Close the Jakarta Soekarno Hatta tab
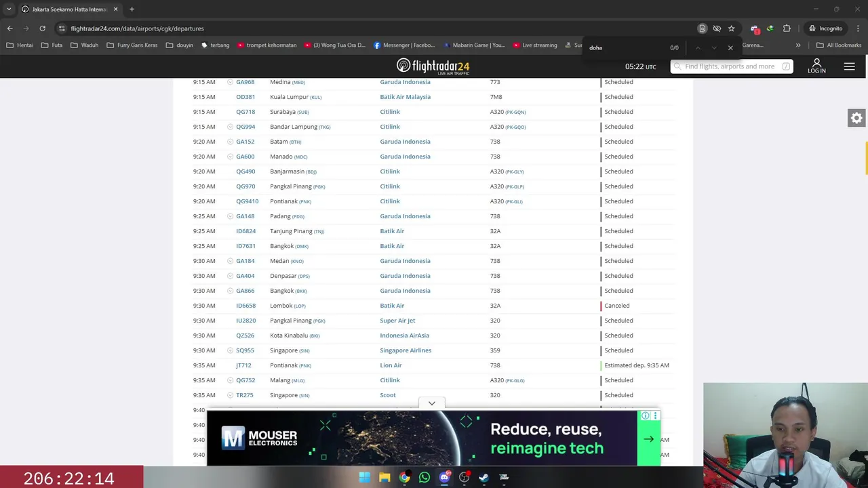Screen dimensions: 868x488 tap(115, 9)
